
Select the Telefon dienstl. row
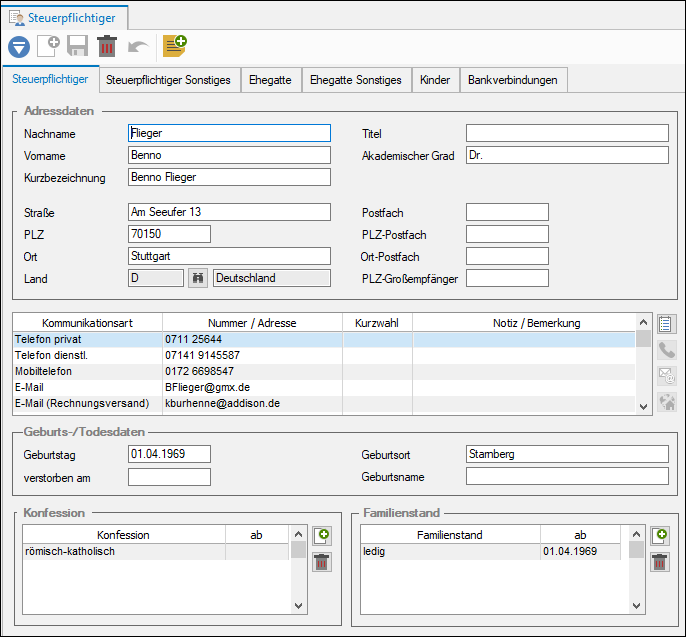[x=324, y=355]
